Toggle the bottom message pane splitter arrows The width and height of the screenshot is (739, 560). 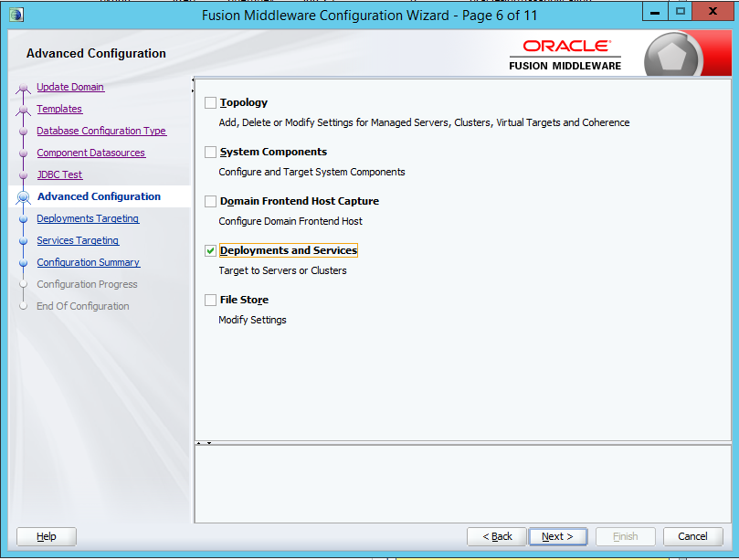click(204, 443)
